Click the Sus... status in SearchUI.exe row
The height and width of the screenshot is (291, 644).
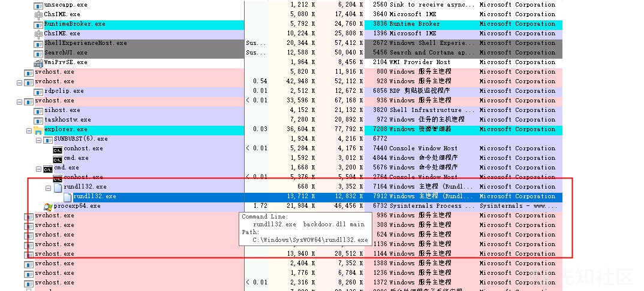256,53
